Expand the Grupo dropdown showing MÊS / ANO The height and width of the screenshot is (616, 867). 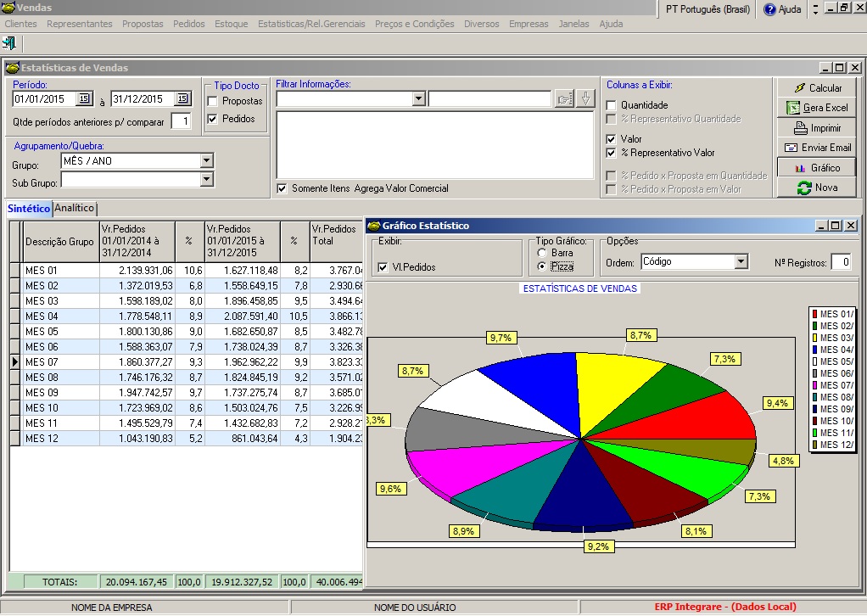[x=206, y=160]
